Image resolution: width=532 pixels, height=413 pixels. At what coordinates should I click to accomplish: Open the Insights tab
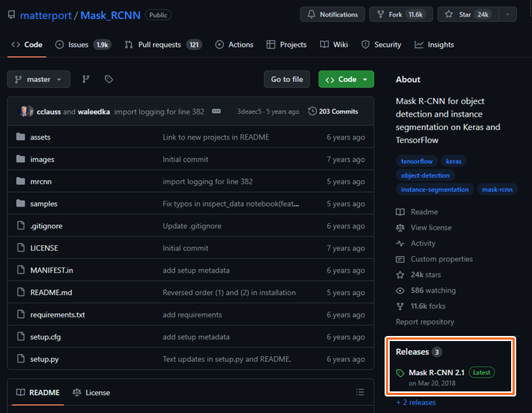coord(434,45)
